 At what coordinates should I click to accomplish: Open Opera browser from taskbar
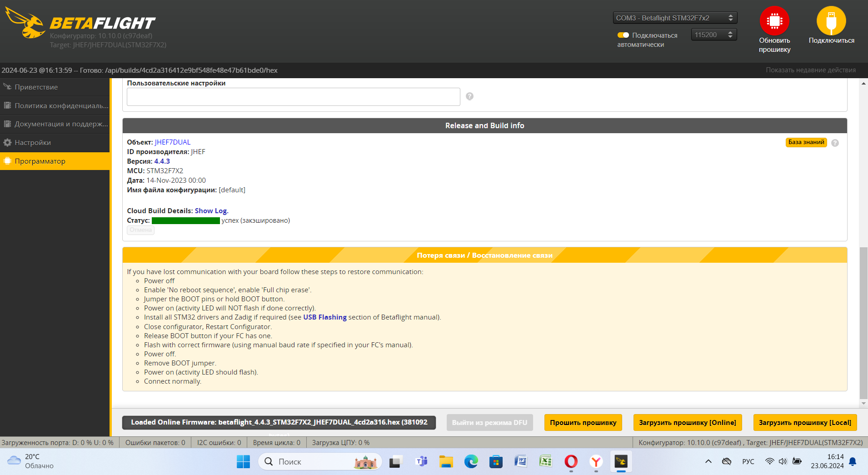[x=571, y=462]
